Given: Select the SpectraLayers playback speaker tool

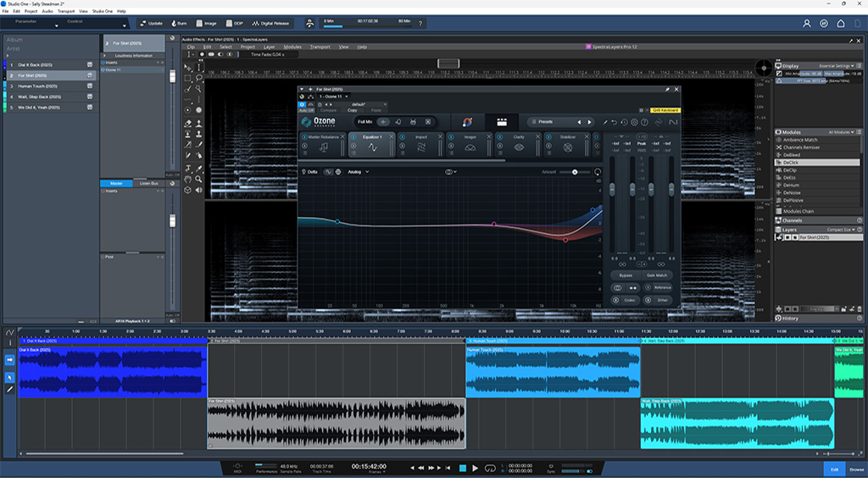Looking at the screenshot, I should point(198,190).
